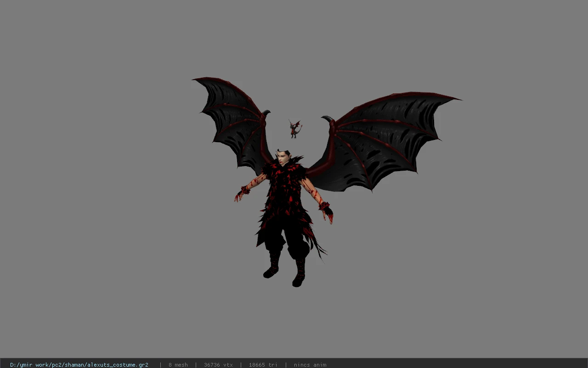Click the '8 mesh' status bar entry
Screen dimensions: 588x368
click(178, 365)
